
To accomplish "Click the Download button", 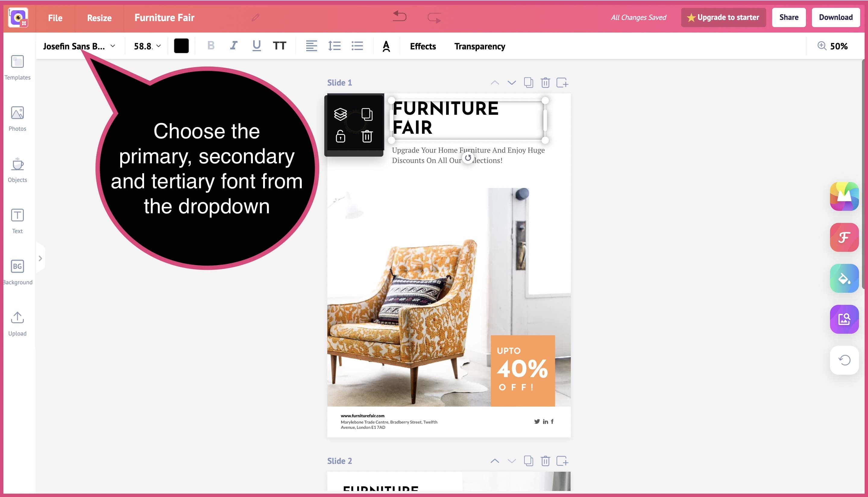I will click(x=836, y=17).
